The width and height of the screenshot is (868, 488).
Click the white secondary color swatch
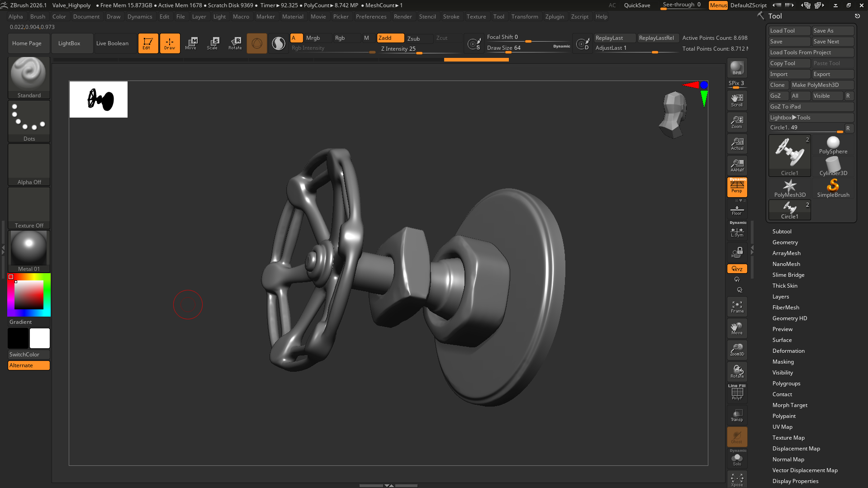(x=40, y=338)
